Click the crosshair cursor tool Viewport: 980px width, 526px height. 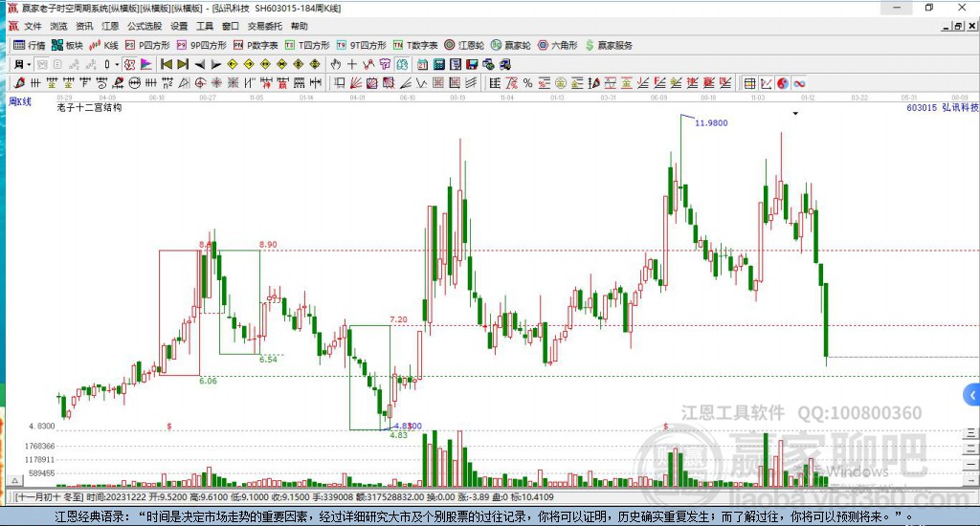[x=352, y=64]
